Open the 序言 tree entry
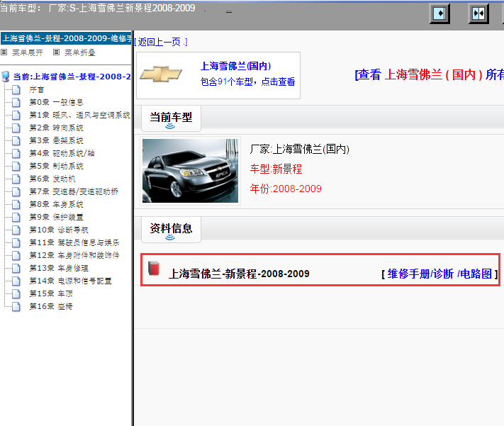Viewport: 504px width, 426px height. (x=37, y=90)
